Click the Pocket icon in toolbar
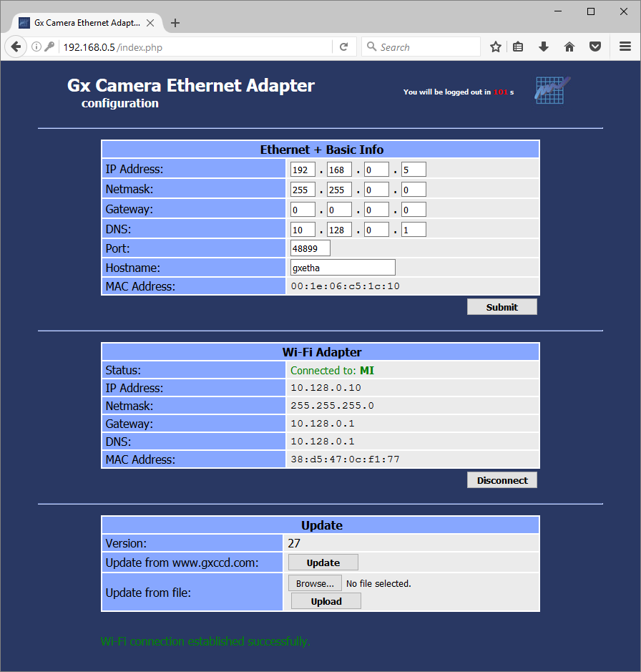Screen dimensions: 641x672 594,47
